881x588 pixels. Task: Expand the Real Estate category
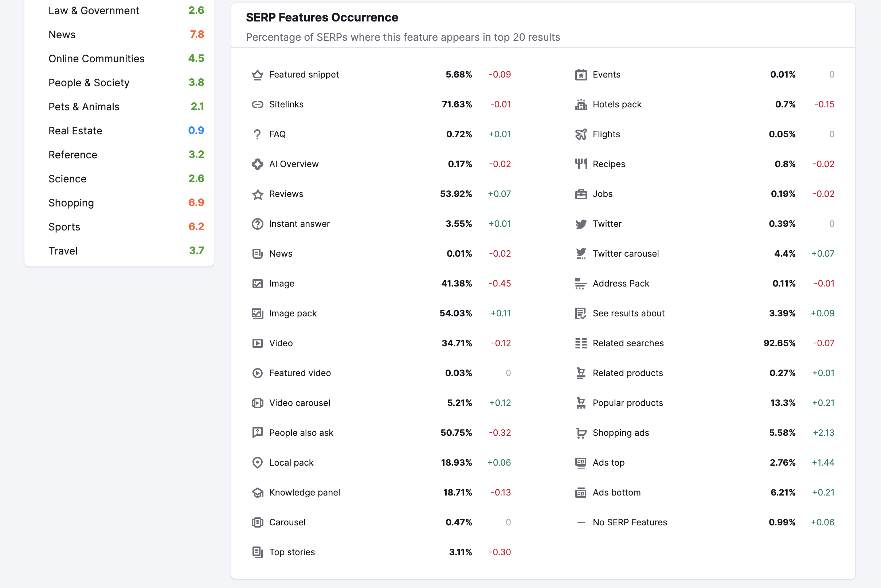pyautogui.click(x=75, y=131)
